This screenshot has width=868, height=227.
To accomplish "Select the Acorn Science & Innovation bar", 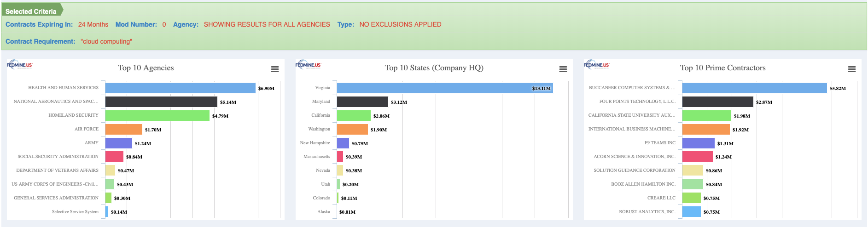I will [698, 157].
